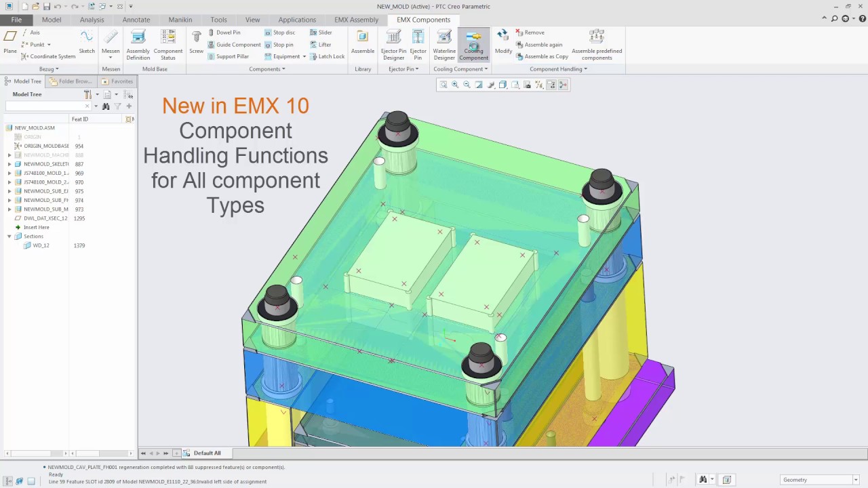The width and height of the screenshot is (868, 488).
Task: Open the Component Status tool
Action: point(168,45)
